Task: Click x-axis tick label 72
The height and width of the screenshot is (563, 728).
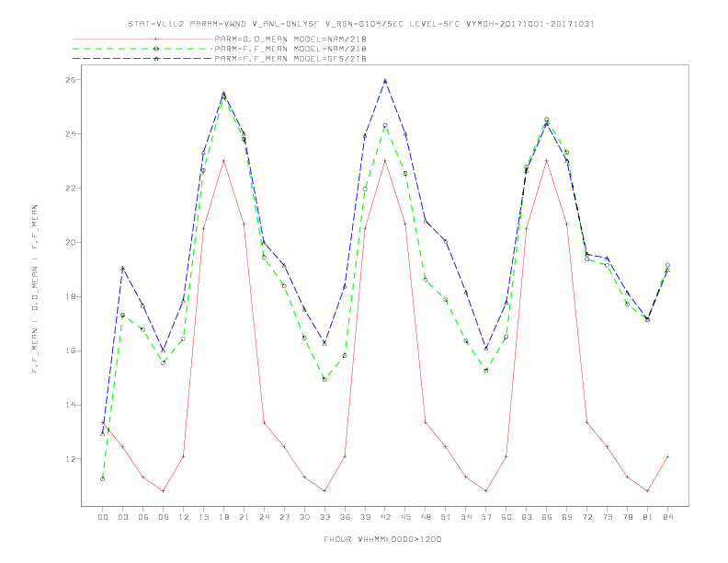Action: coord(586,517)
